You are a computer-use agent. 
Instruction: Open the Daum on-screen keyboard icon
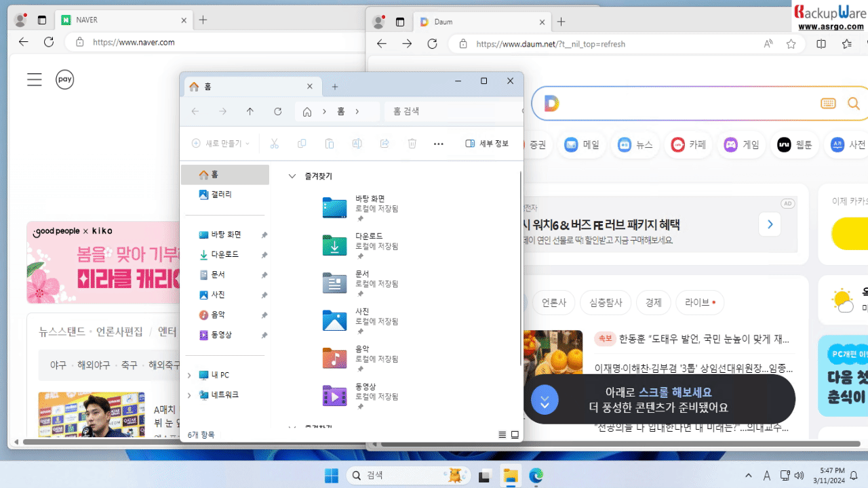pos(828,103)
